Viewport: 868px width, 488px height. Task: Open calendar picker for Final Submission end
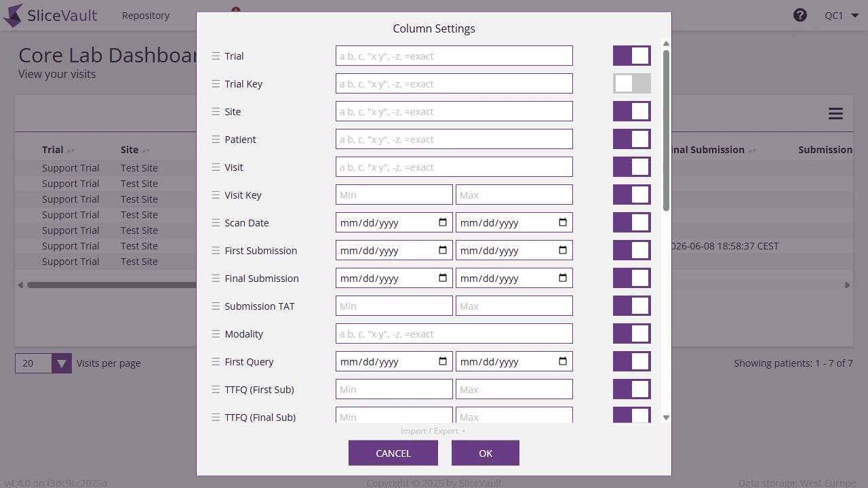[x=563, y=278]
